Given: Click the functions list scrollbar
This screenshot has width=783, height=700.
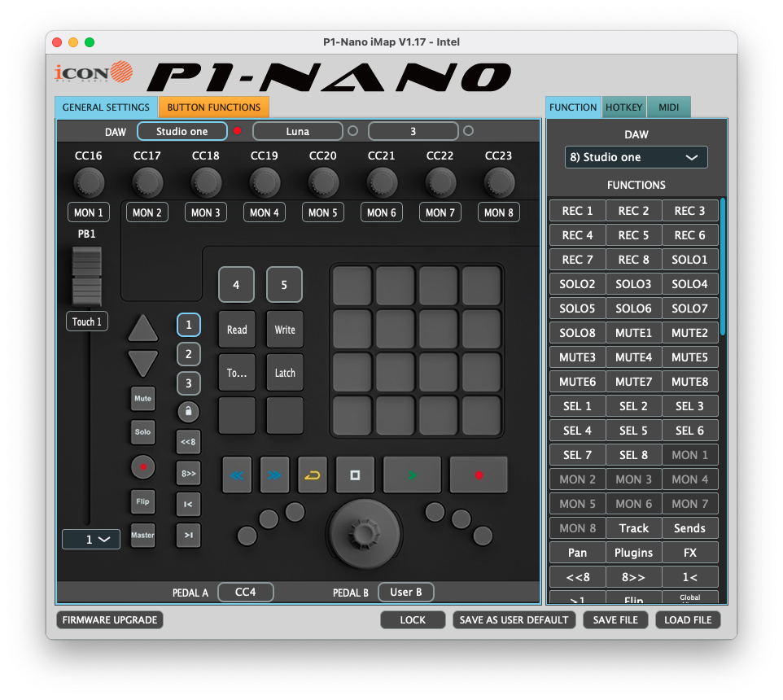Looking at the screenshot, I should (x=723, y=267).
